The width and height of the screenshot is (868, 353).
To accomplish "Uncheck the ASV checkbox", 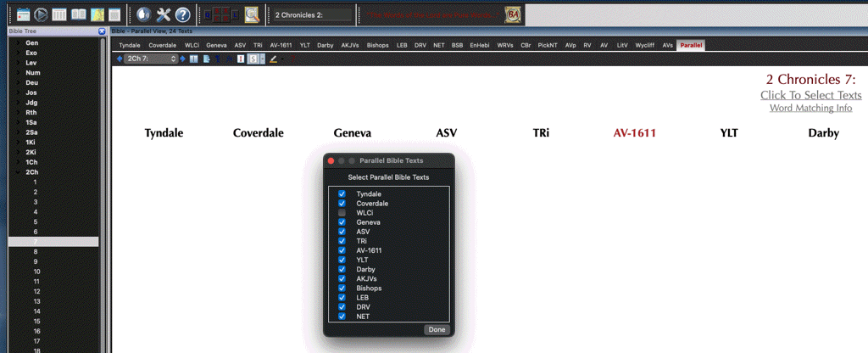I will [342, 232].
